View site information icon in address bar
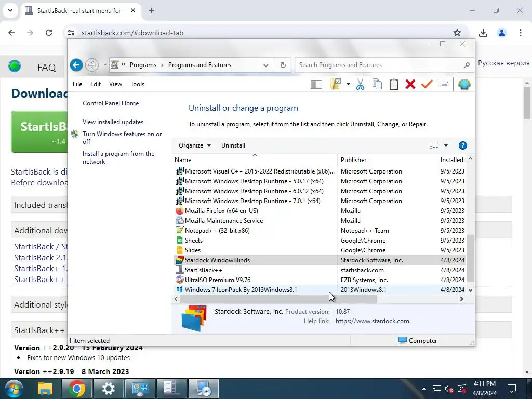 click(71, 33)
